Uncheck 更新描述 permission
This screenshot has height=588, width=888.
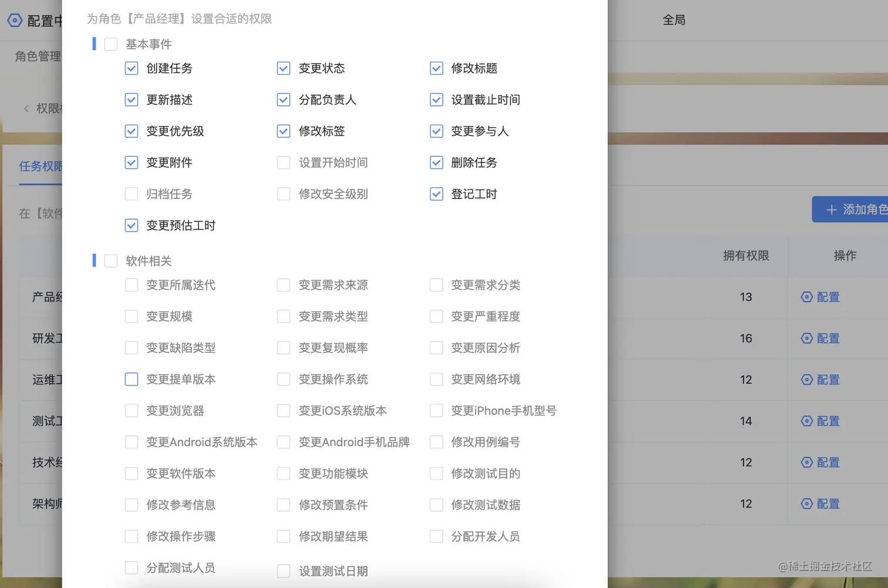click(132, 100)
